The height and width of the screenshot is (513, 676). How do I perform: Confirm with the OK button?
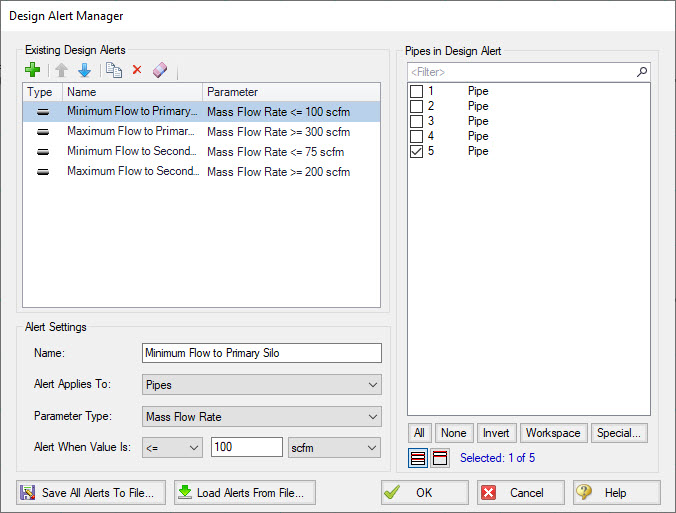point(425,492)
